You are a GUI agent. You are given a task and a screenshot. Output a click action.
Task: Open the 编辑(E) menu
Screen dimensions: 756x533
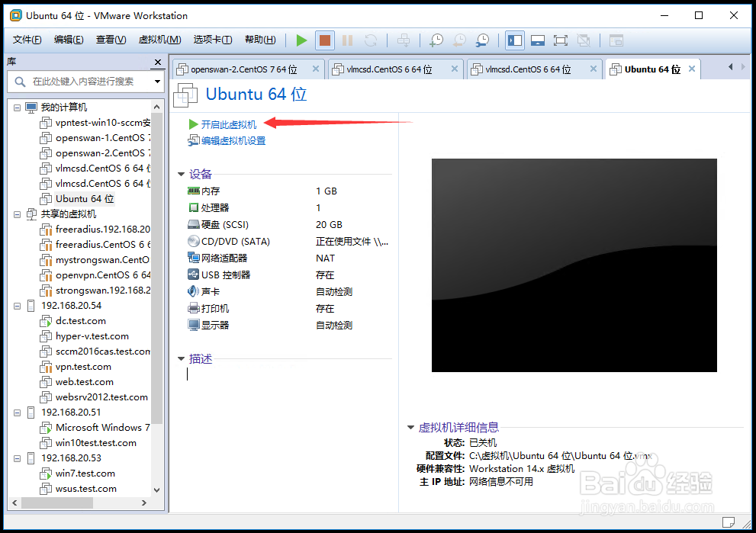click(69, 40)
